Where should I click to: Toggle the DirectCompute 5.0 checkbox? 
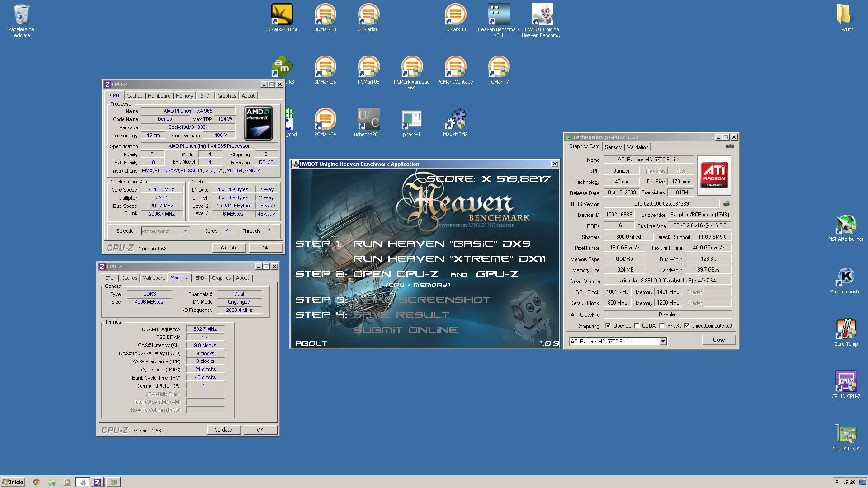click(x=687, y=326)
